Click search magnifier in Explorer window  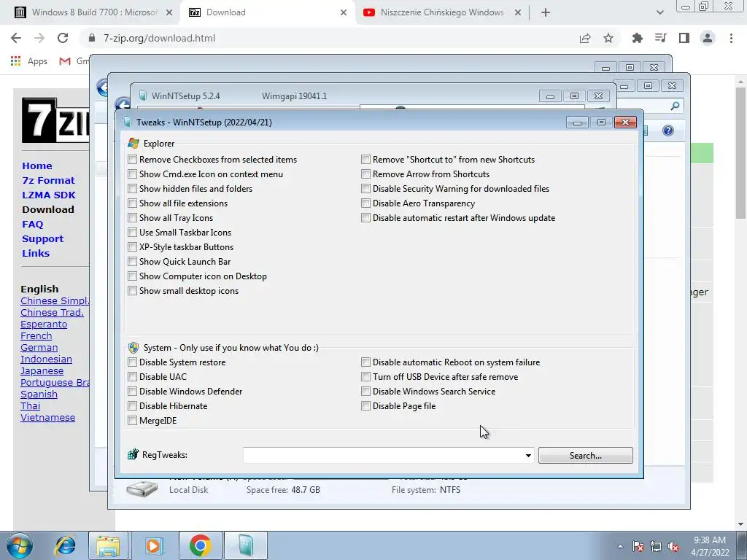[x=675, y=106]
